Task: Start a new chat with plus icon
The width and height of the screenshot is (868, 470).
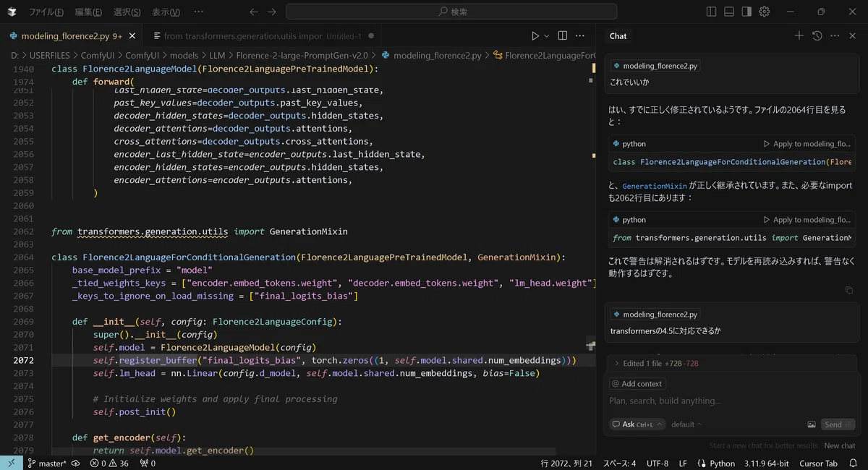Action: pyautogui.click(x=799, y=35)
